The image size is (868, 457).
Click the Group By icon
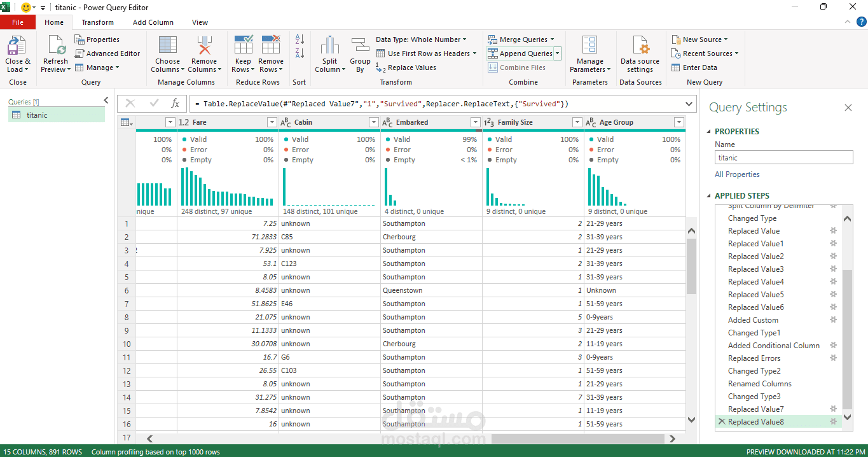(x=360, y=46)
